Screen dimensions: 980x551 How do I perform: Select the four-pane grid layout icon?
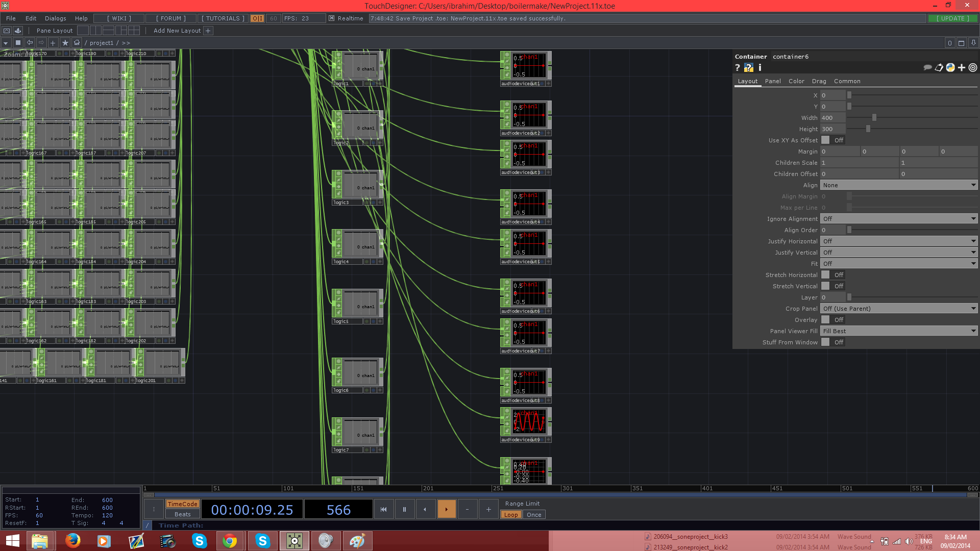[134, 31]
